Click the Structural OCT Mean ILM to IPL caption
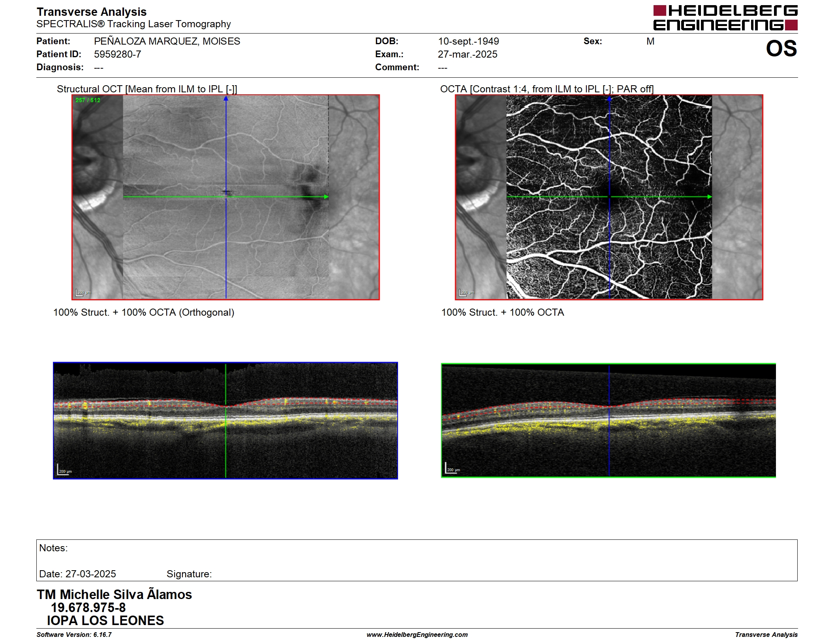Screen dimensions: 834x644 point(147,89)
